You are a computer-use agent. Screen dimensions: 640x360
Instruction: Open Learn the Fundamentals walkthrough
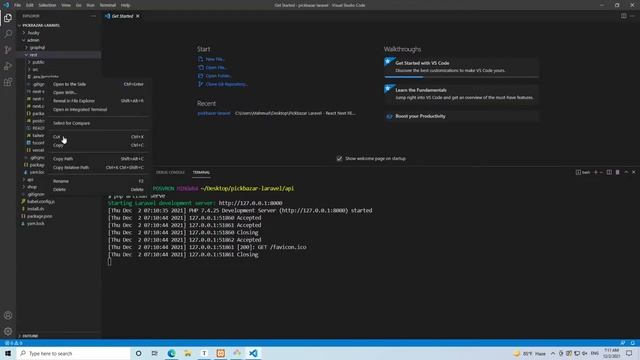click(x=461, y=94)
